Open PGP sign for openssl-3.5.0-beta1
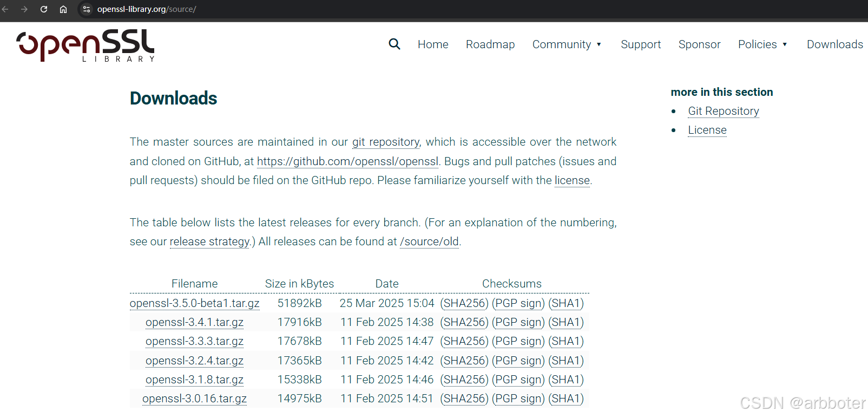 point(518,303)
